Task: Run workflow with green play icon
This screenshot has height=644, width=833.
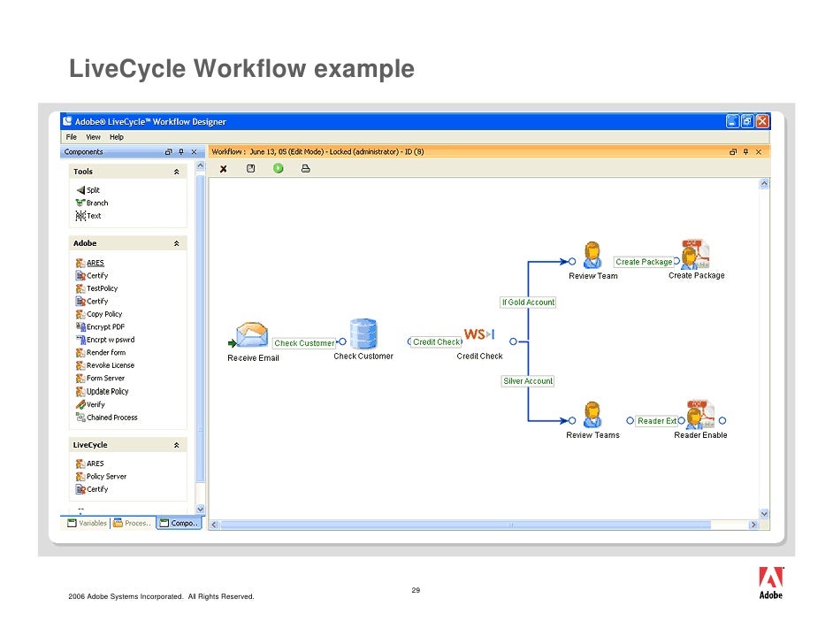Action: pyautogui.click(x=279, y=168)
